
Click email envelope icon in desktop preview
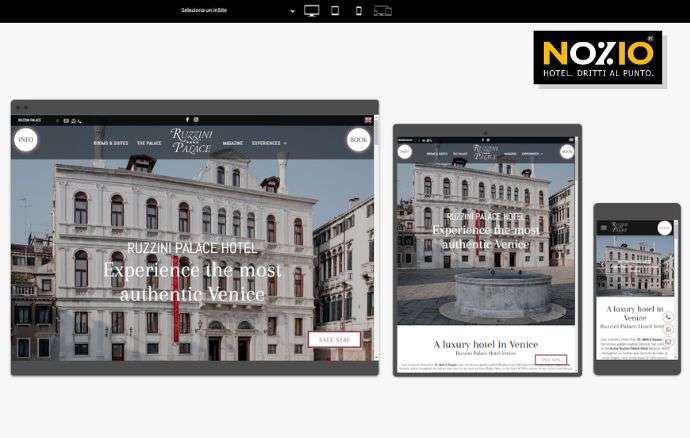click(x=66, y=121)
